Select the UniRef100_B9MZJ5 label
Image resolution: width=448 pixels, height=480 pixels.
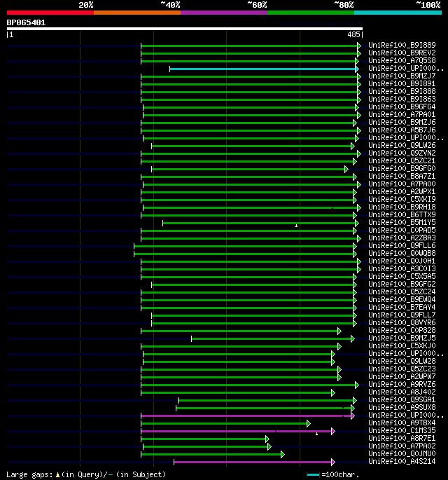pos(402,338)
